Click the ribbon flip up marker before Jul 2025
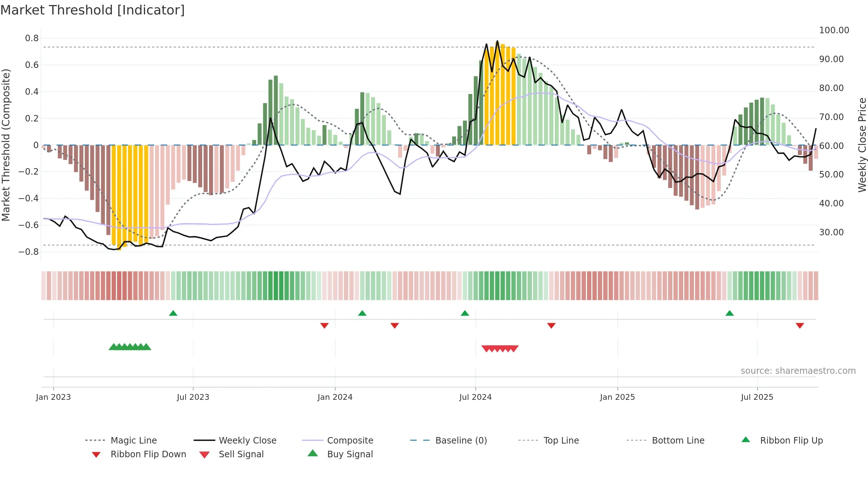This screenshot has width=868, height=488. pyautogui.click(x=729, y=313)
